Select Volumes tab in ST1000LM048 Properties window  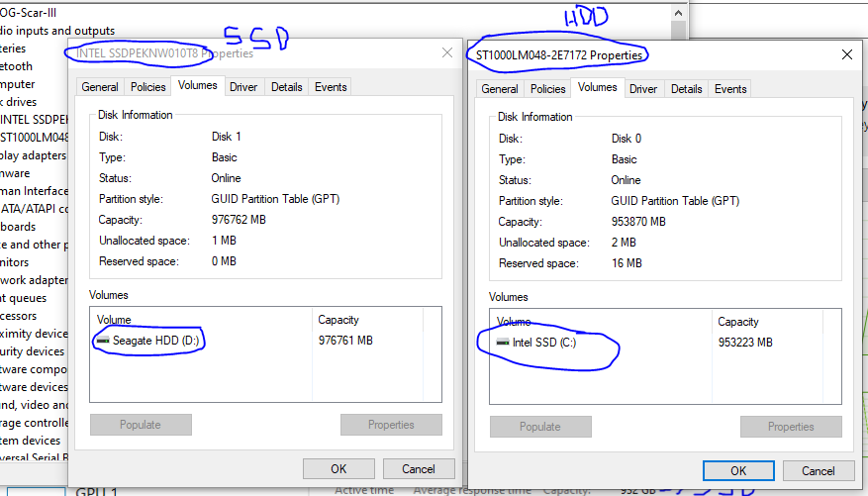point(597,87)
